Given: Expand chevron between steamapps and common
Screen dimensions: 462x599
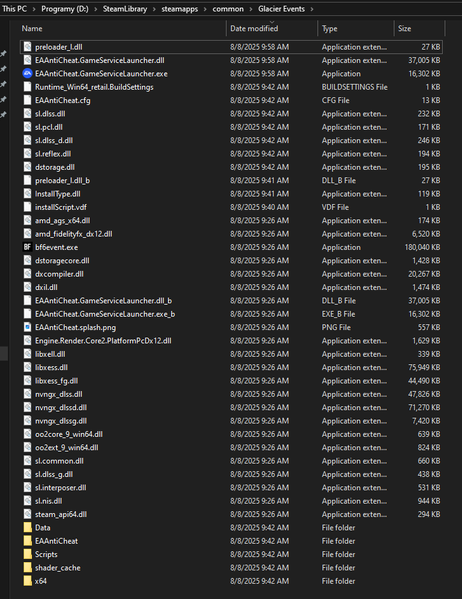Looking at the screenshot, I should (x=205, y=9).
